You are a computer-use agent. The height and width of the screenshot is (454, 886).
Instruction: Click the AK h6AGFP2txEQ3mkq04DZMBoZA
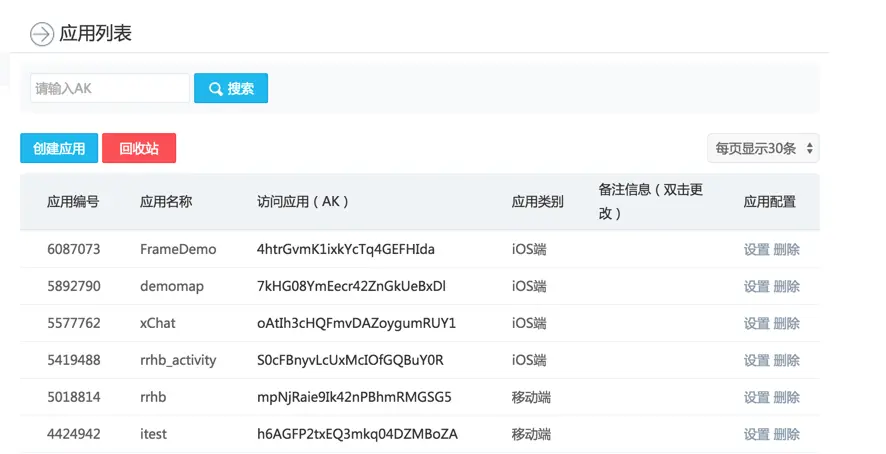coord(357,434)
